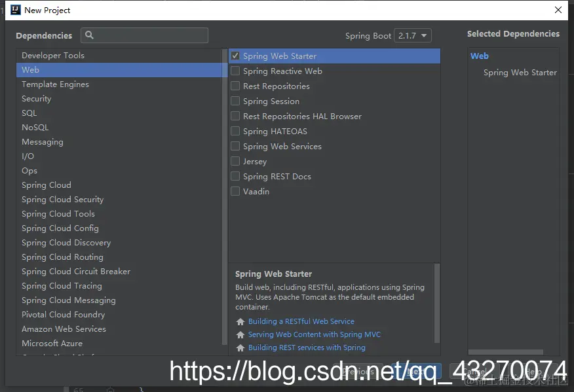Viewport: 574px width, 392px height.
Task: Tick the Spring Session checkbox
Action: click(x=235, y=101)
